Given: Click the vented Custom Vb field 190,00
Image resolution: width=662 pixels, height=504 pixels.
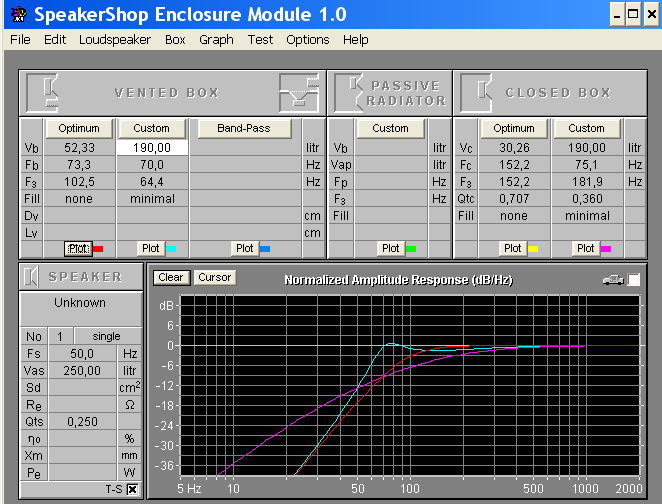Looking at the screenshot, I should pyautogui.click(x=152, y=148).
